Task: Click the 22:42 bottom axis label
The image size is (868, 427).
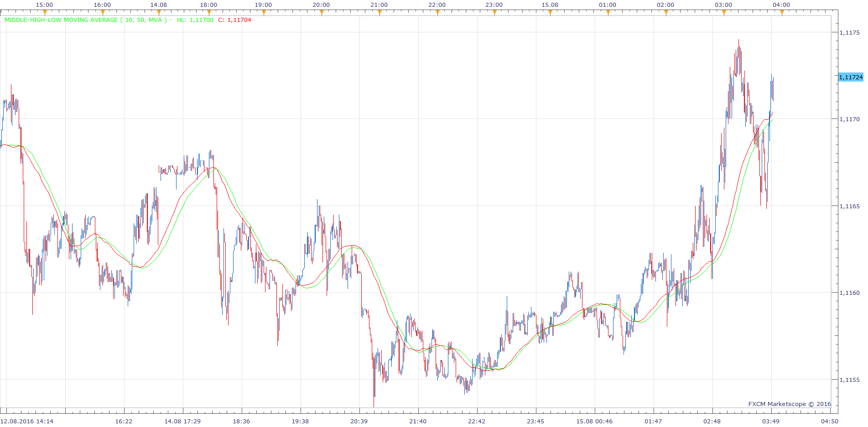Action: [477, 421]
